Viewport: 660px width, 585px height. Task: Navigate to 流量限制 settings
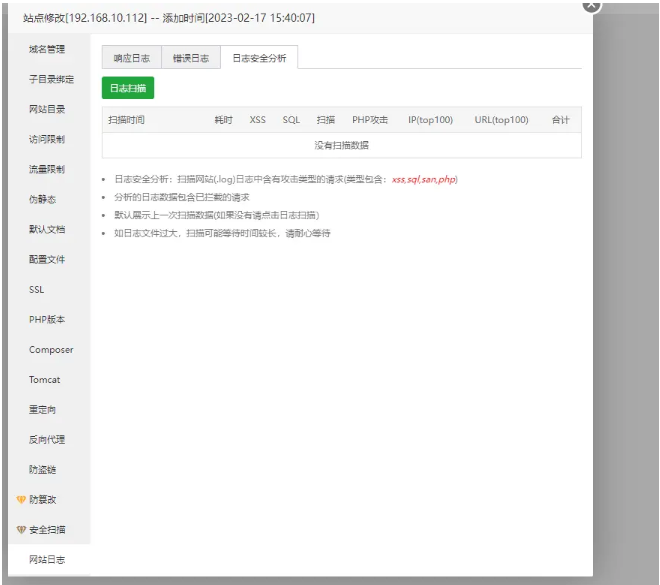click(x=47, y=169)
